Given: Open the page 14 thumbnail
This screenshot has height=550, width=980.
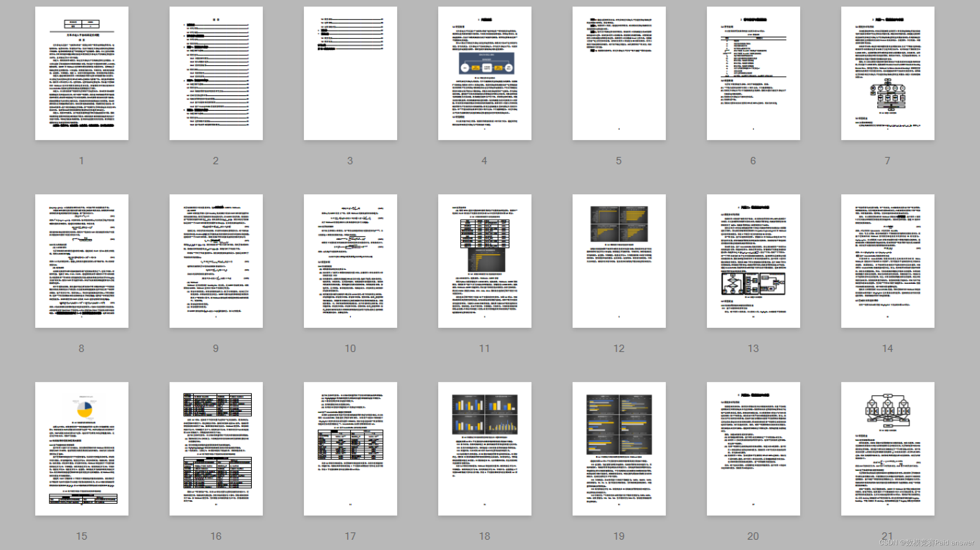Looking at the screenshot, I should pyautogui.click(x=888, y=261).
